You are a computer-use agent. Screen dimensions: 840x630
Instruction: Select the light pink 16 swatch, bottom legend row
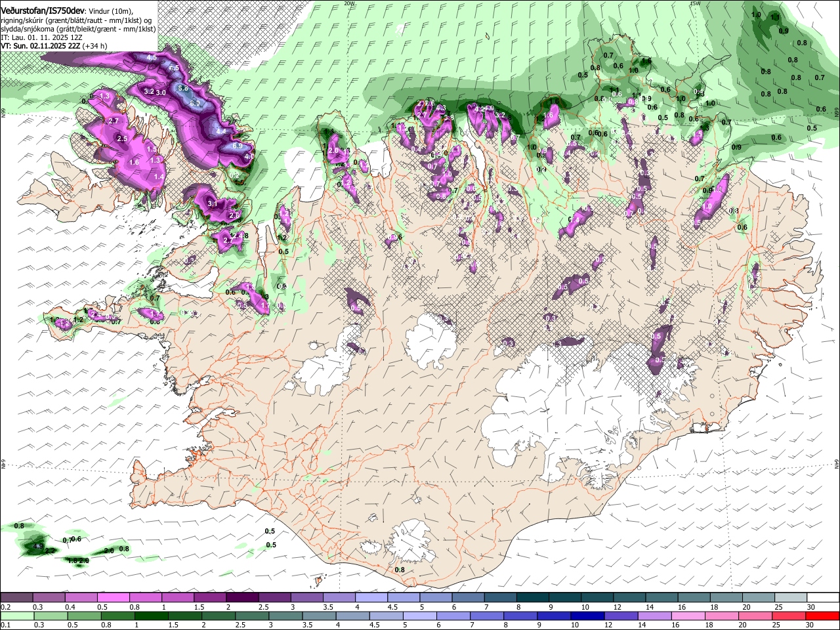click(688, 616)
